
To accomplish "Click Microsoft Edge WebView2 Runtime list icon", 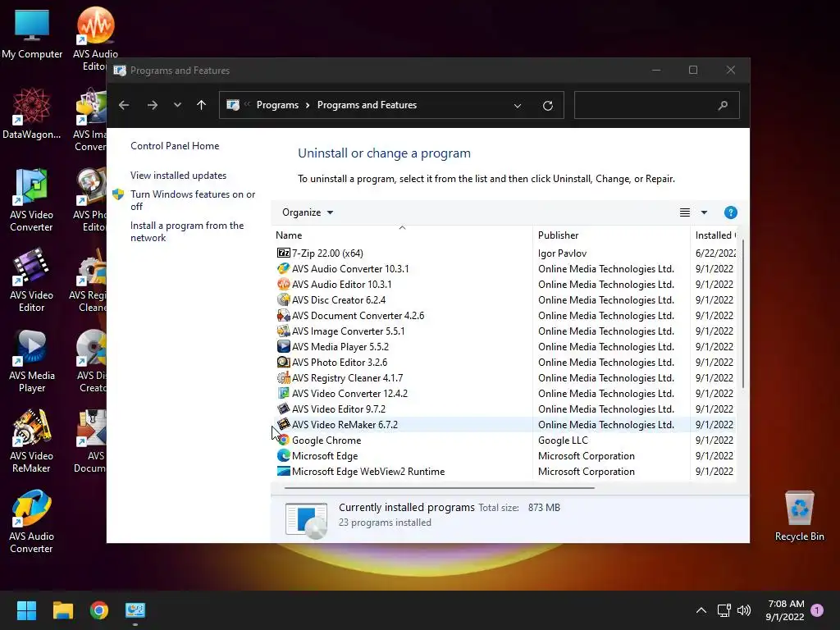I will tap(283, 471).
